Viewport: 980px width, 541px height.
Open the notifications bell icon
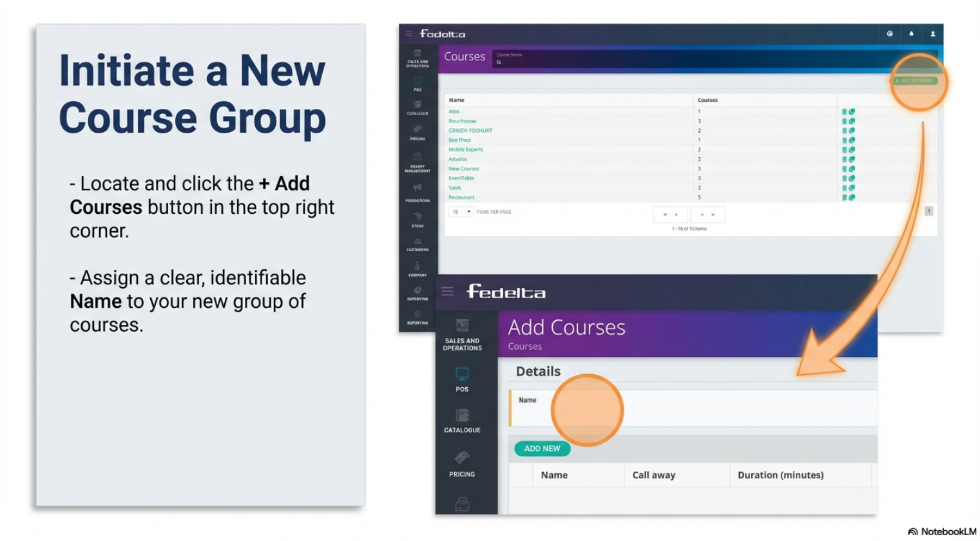coord(911,34)
